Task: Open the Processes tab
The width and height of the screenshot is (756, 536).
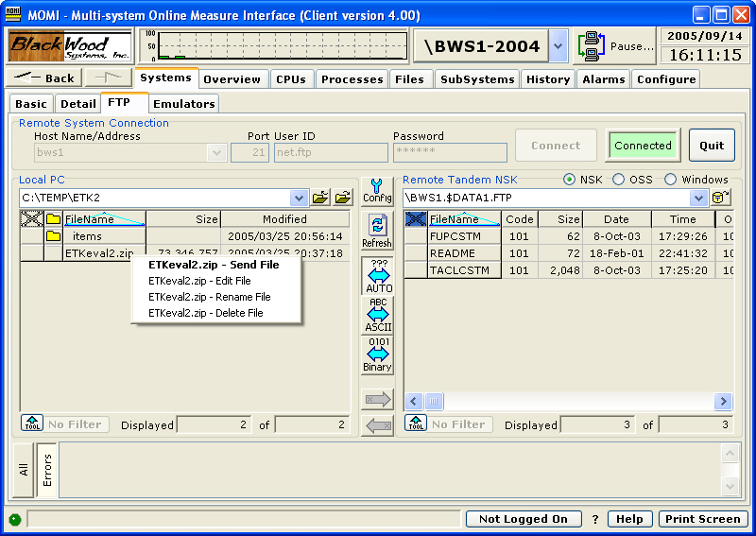Action: [x=352, y=79]
